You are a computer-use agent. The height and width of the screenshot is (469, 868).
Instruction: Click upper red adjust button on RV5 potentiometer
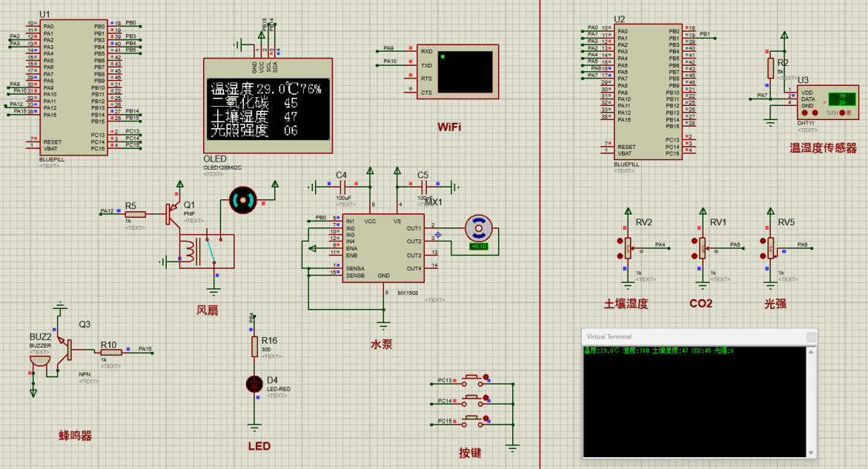761,241
